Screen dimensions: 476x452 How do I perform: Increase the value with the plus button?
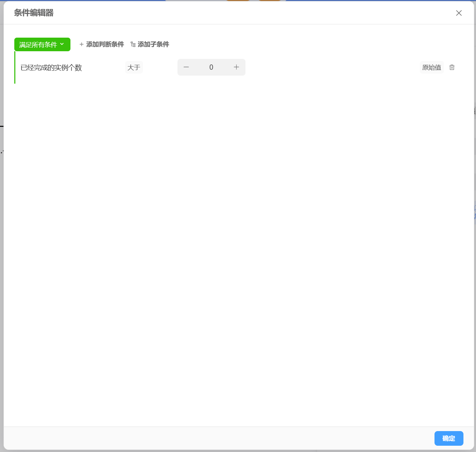[236, 67]
